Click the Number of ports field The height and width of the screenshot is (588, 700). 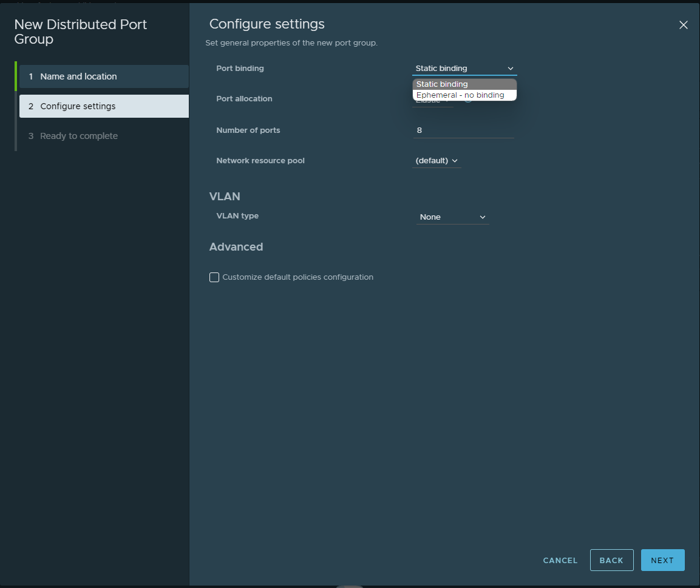[463, 130]
